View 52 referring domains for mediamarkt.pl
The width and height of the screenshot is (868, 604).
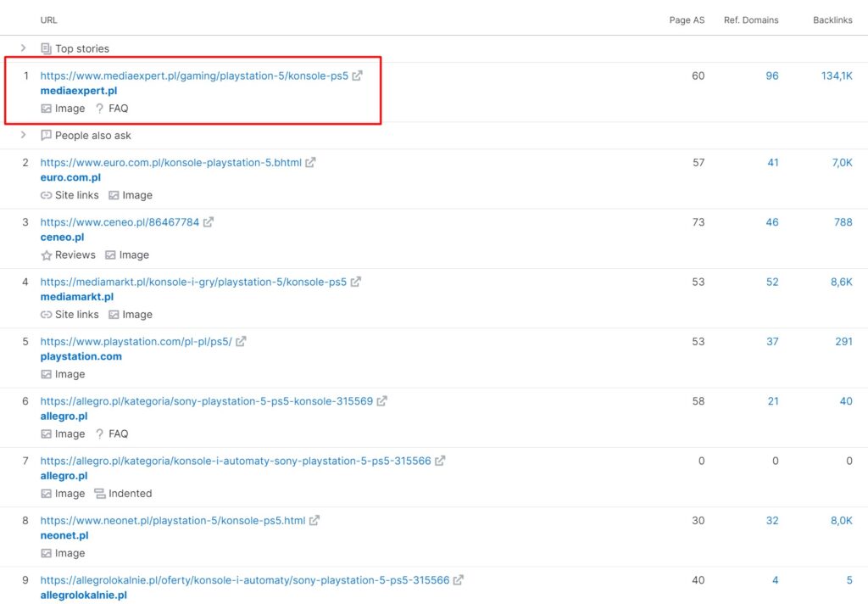pyautogui.click(x=772, y=282)
